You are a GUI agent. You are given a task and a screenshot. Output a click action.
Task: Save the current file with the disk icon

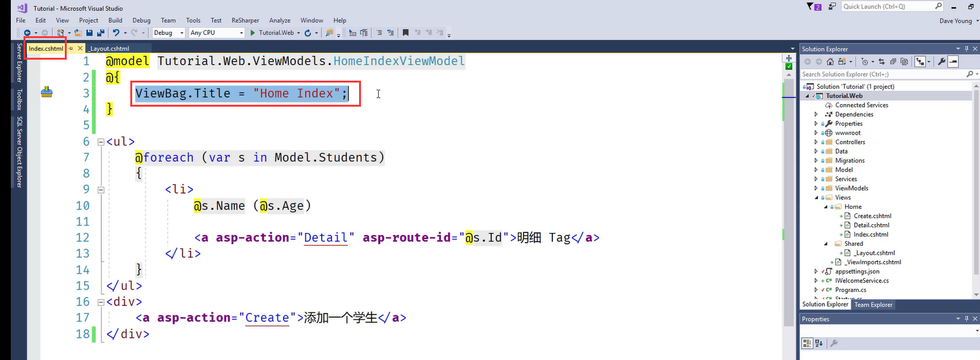90,32
